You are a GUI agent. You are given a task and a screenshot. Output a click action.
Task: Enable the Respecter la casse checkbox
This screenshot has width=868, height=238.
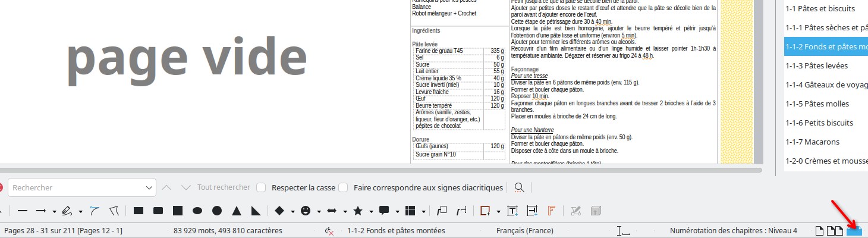point(261,187)
